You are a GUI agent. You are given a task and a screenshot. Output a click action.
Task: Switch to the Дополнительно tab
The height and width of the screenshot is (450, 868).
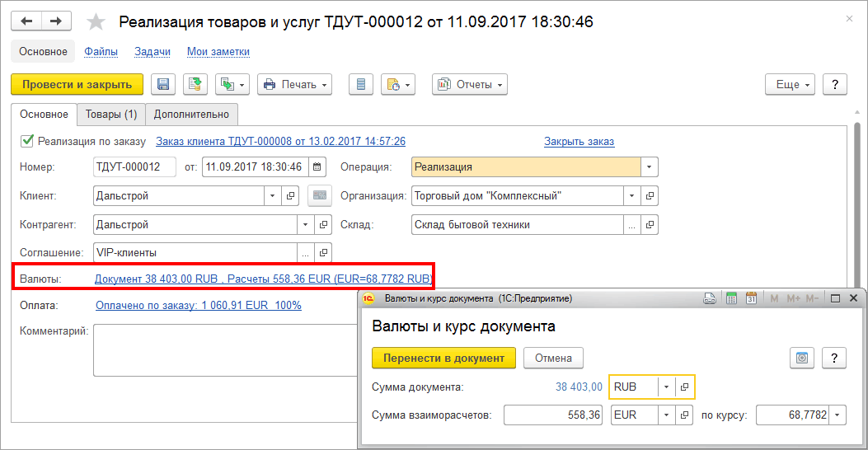(191, 114)
